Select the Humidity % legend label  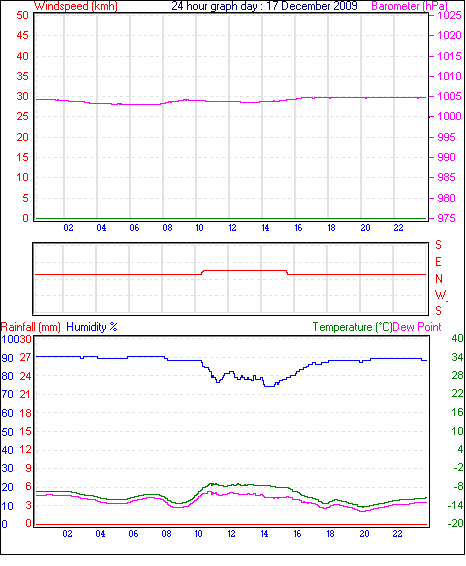pos(92,327)
